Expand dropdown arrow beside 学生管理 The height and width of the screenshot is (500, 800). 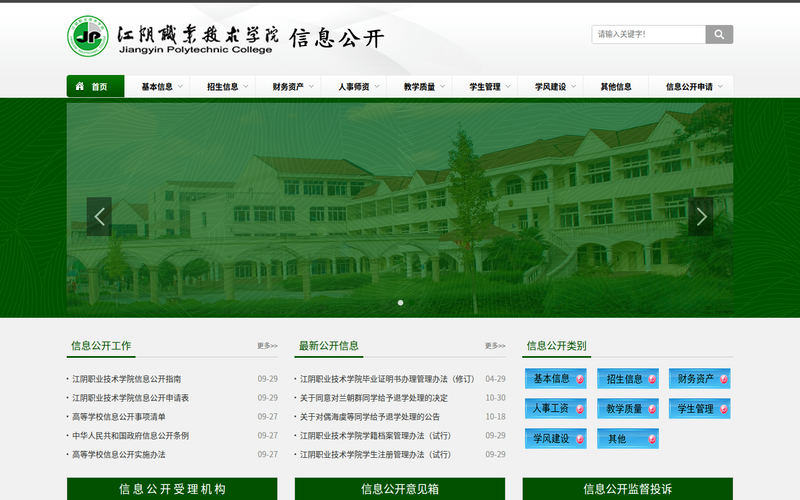508,87
